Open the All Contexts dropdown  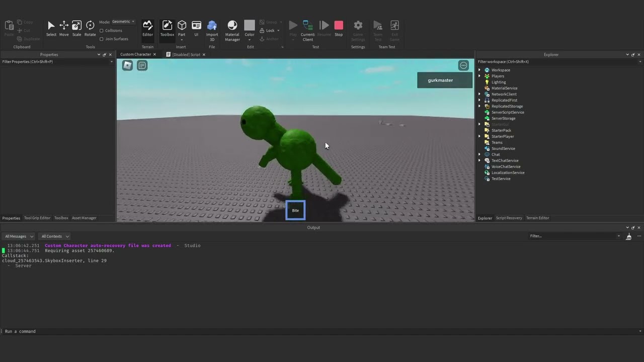click(55, 236)
